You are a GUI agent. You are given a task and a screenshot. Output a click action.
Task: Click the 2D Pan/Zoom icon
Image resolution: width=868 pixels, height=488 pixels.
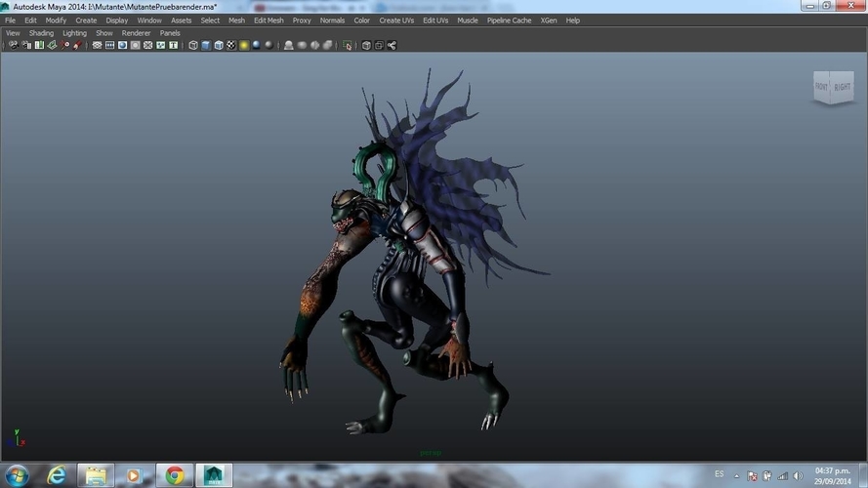[64, 45]
